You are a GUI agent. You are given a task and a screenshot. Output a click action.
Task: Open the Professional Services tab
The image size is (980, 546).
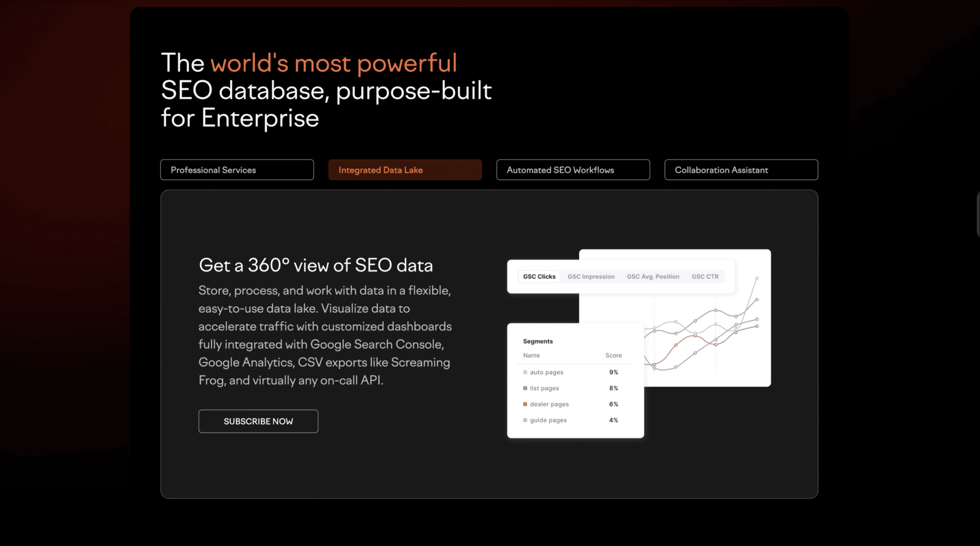click(x=237, y=170)
